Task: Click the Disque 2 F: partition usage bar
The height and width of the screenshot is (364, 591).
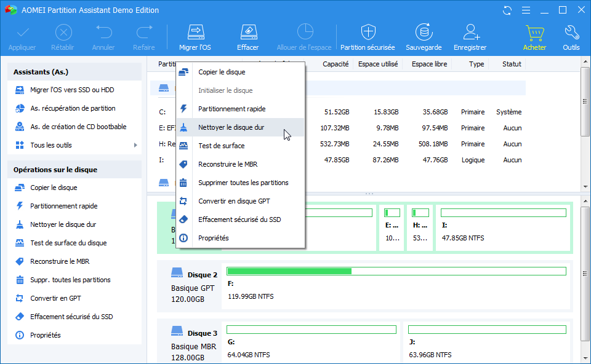Action: click(396, 271)
